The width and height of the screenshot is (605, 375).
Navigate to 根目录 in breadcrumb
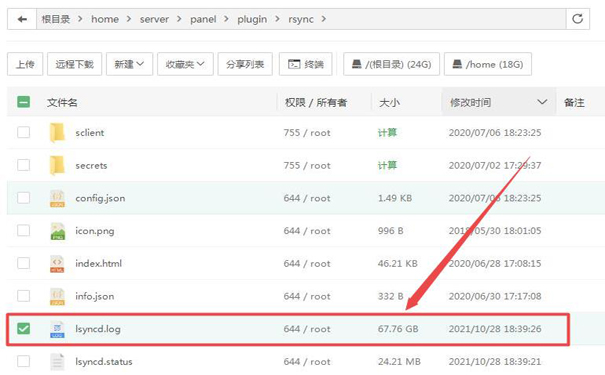click(x=56, y=19)
